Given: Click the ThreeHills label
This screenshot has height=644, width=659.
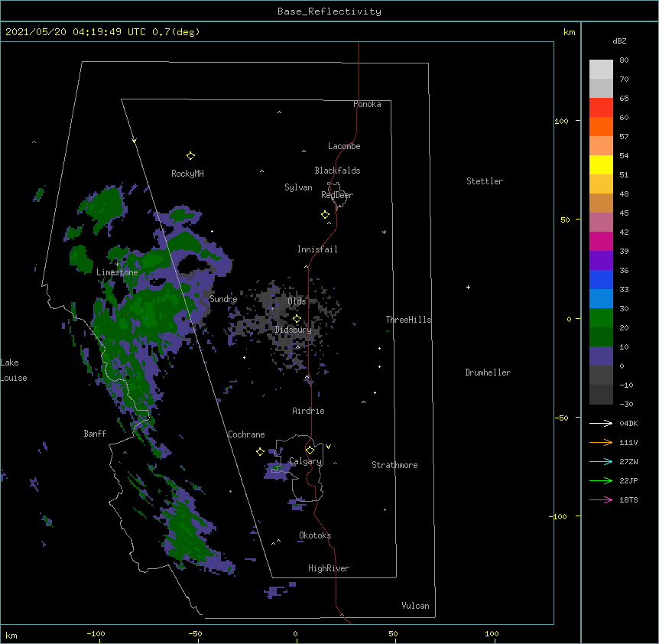Looking at the screenshot, I should 408,320.
